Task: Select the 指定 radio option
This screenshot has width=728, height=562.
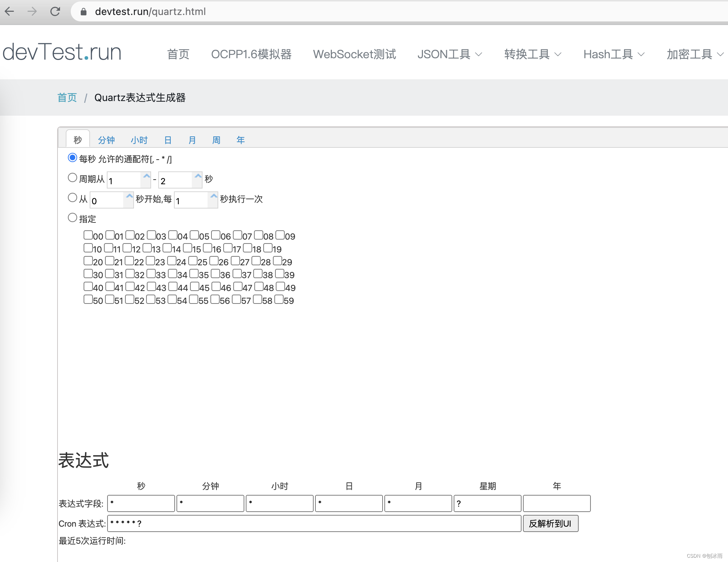Action: [x=73, y=218]
